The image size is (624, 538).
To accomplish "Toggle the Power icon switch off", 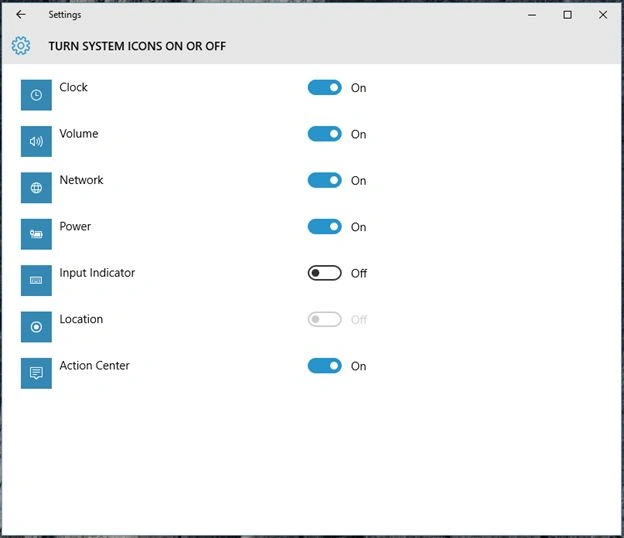I will pyautogui.click(x=324, y=226).
